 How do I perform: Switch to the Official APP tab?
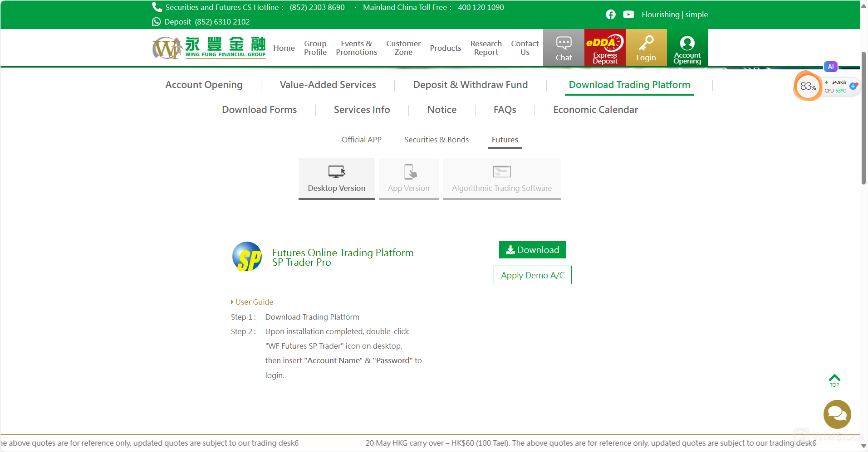(362, 140)
